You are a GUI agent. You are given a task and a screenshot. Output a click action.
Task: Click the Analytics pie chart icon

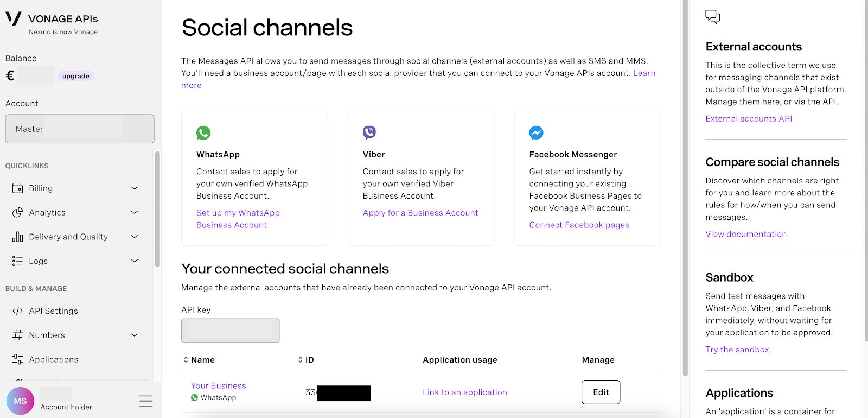click(x=18, y=213)
